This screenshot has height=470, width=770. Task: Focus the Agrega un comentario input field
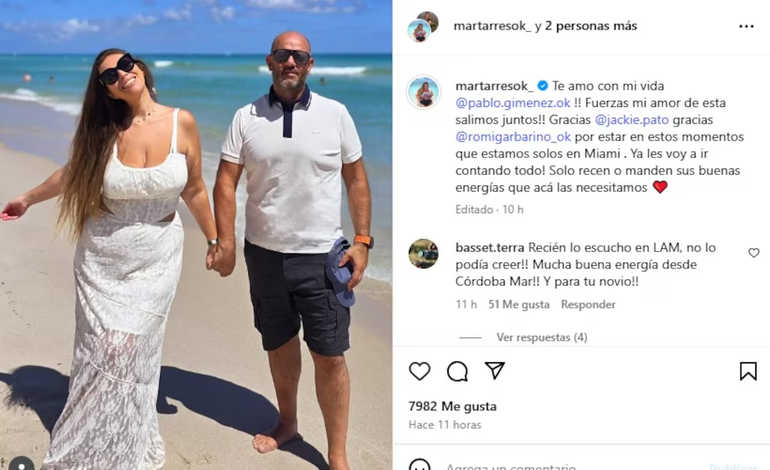pos(511,466)
